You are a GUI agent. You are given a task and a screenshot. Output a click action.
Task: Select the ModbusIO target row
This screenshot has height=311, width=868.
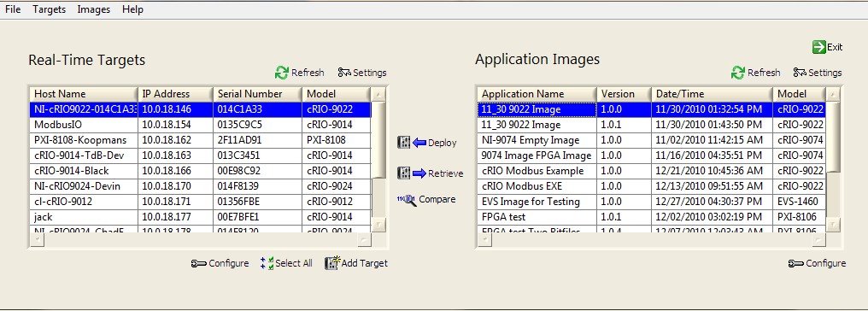tap(200, 125)
